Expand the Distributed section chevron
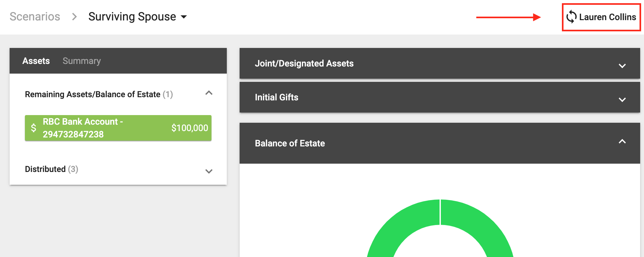Image resolution: width=644 pixels, height=257 pixels. [209, 171]
